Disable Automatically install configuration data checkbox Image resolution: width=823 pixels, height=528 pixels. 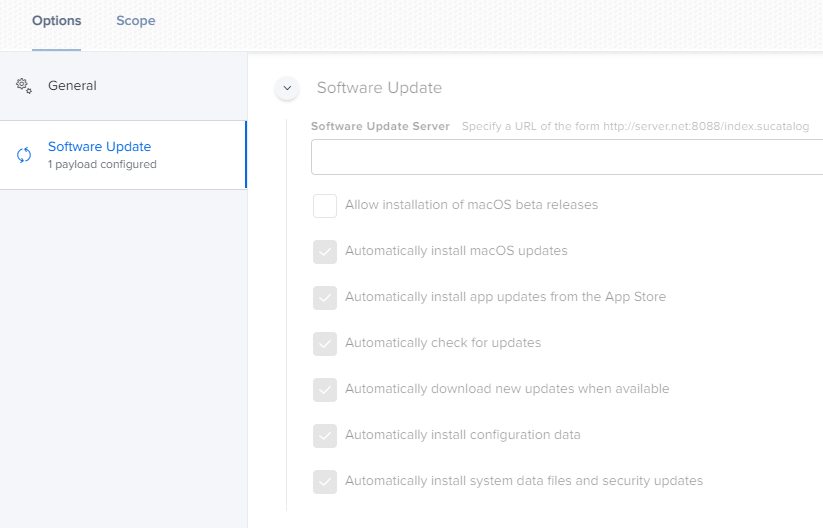(325, 436)
